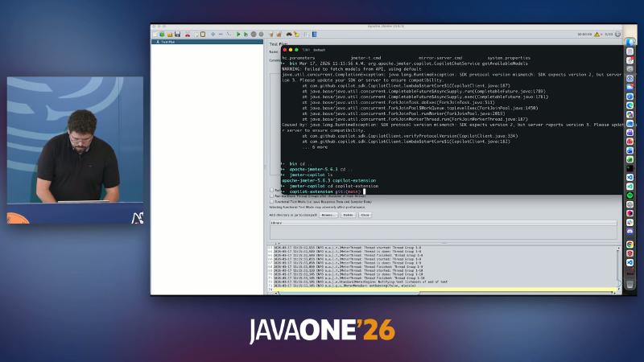Click log line 'Notifying test listeners of end of test'

click(361, 282)
